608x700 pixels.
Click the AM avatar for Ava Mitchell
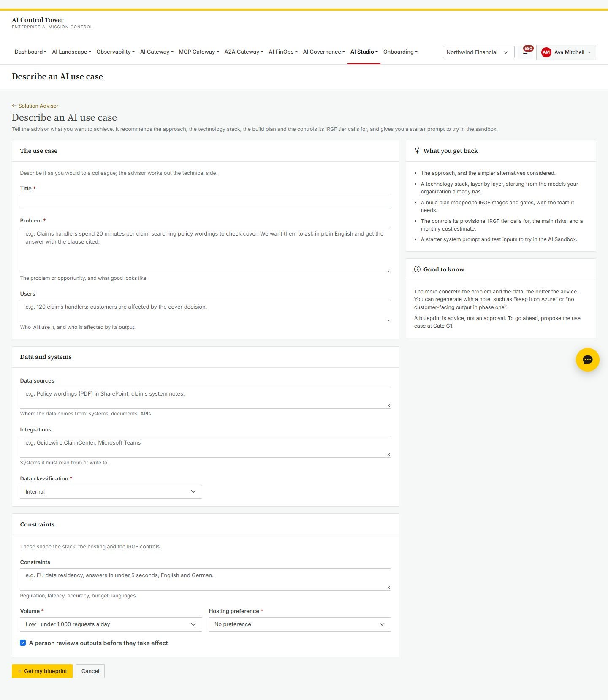546,52
